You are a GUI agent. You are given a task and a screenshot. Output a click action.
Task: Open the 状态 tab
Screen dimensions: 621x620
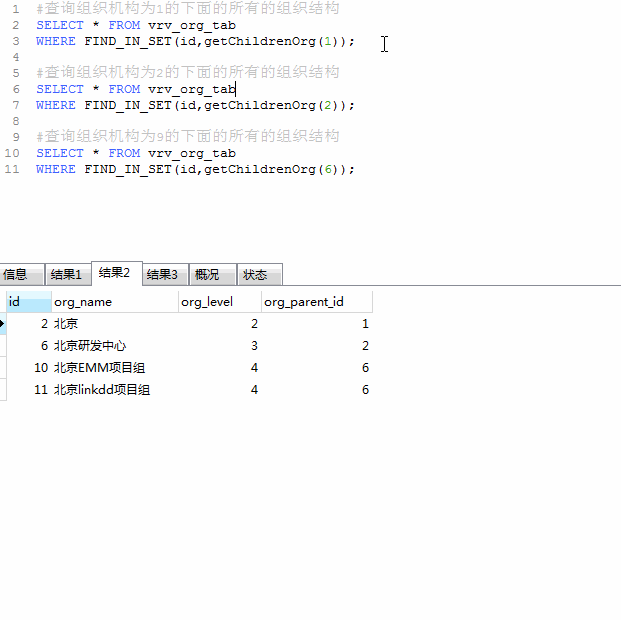pyautogui.click(x=260, y=274)
